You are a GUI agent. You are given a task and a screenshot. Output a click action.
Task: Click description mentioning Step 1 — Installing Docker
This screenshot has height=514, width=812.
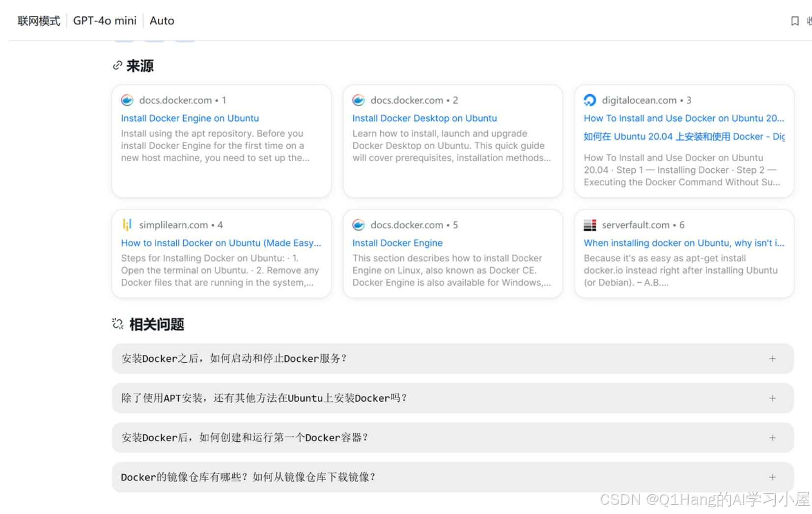(x=682, y=170)
